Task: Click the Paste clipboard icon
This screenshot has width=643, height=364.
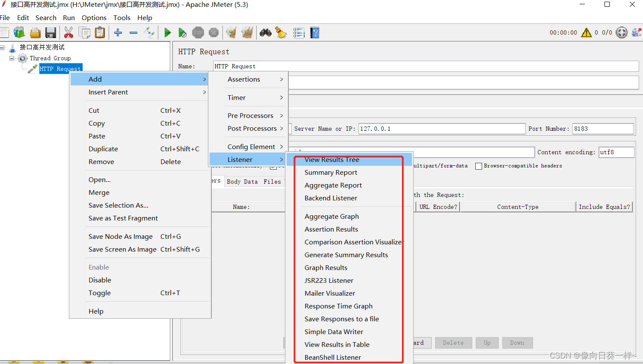Action: 100,32
